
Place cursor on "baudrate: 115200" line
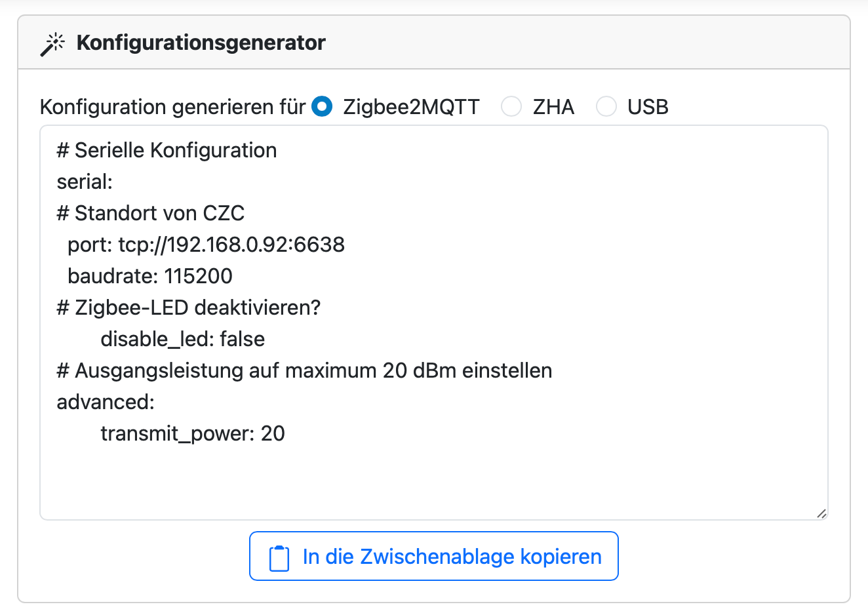point(149,276)
